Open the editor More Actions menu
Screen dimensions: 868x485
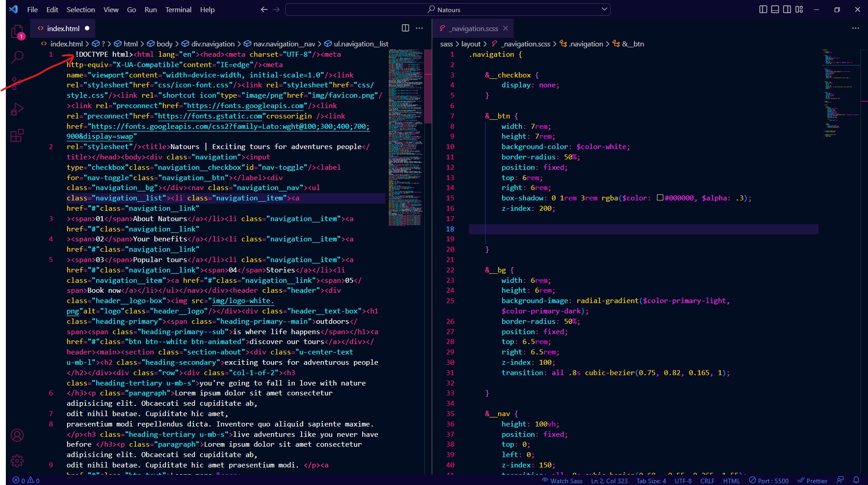(419, 28)
